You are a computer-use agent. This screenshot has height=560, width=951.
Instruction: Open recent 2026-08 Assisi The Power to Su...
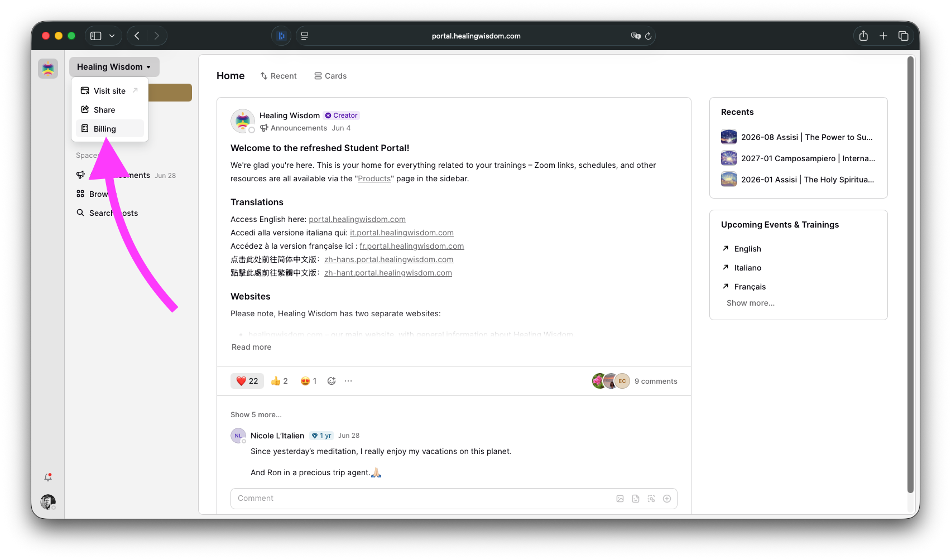pyautogui.click(x=798, y=137)
